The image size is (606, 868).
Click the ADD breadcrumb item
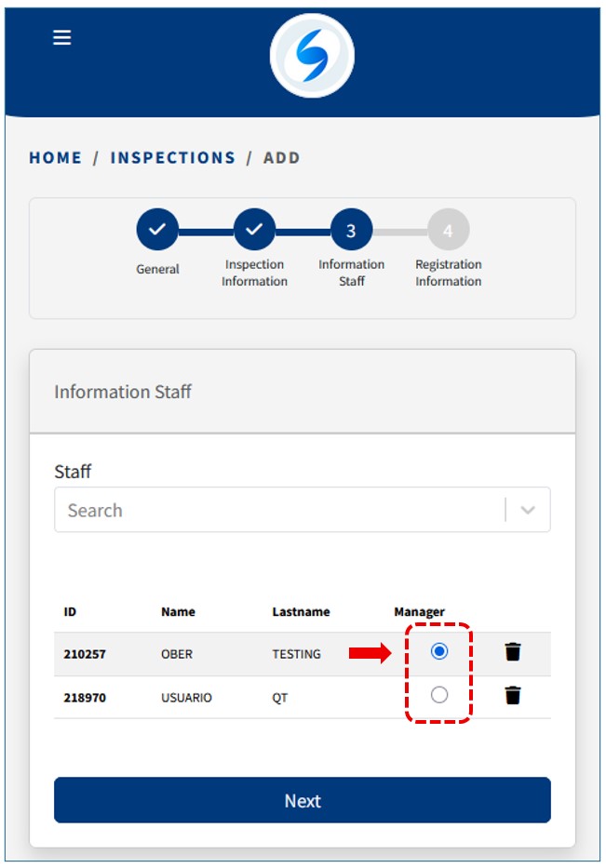pyautogui.click(x=282, y=158)
